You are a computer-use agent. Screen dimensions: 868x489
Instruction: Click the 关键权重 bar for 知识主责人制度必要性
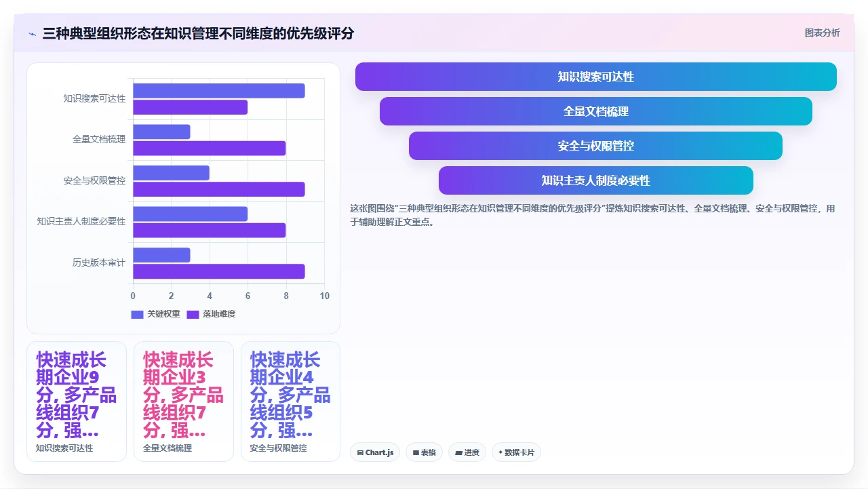pos(191,214)
